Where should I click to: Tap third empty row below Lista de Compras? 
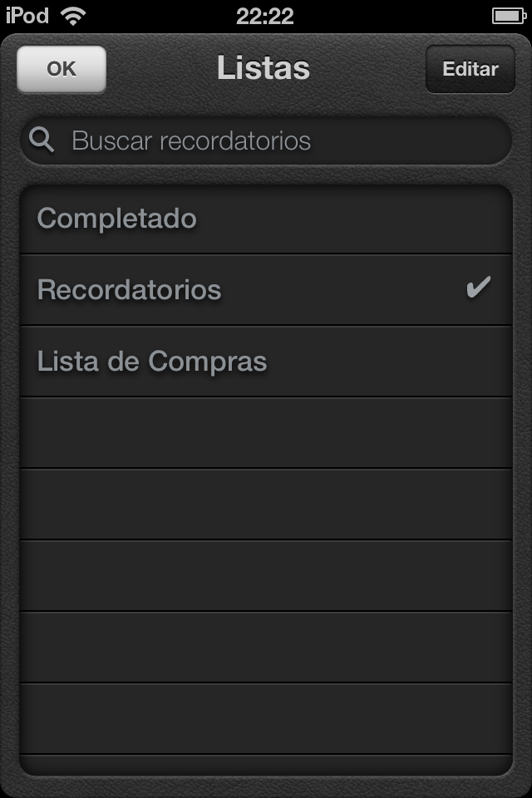click(x=266, y=575)
